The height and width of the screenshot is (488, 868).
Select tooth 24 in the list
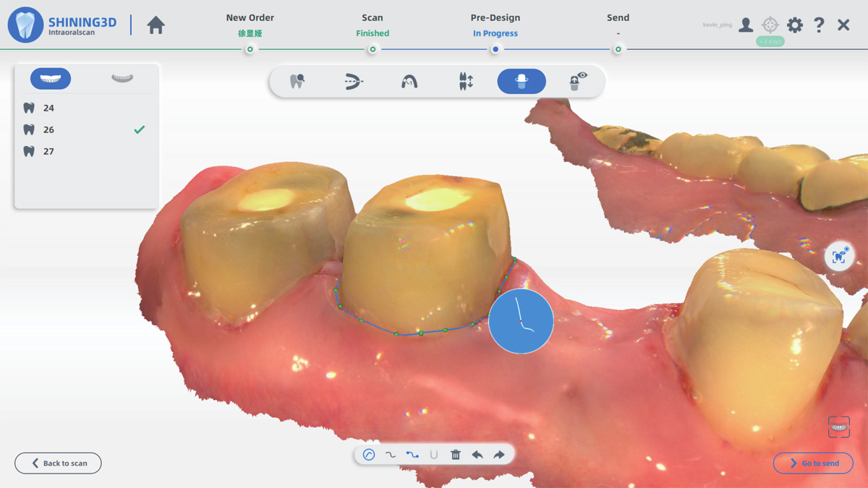[x=48, y=108]
